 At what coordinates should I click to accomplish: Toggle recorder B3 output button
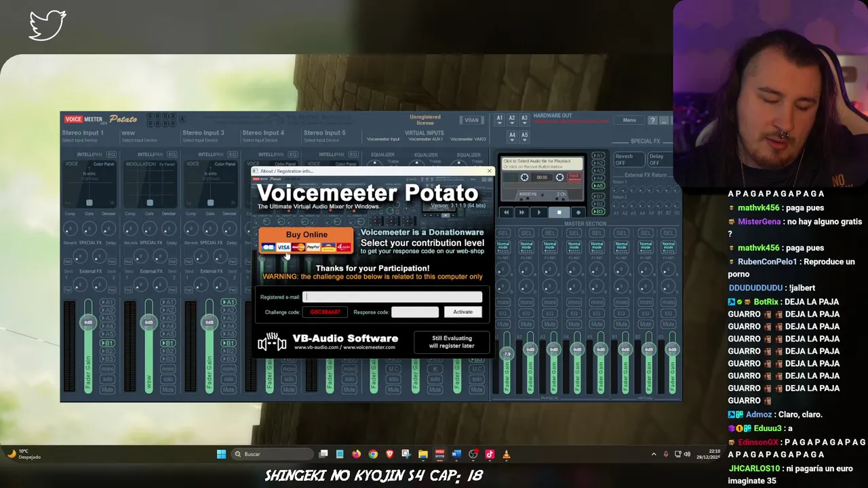(598, 212)
